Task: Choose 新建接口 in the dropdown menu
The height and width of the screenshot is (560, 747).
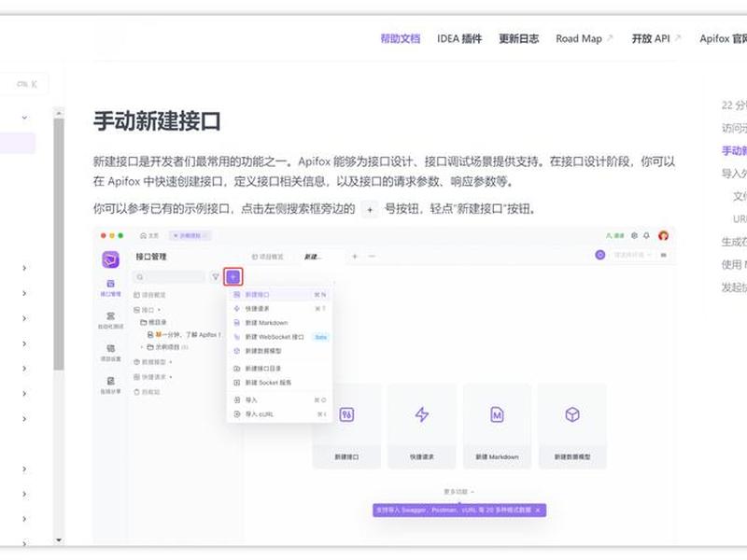Action: pyautogui.click(x=280, y=295)
